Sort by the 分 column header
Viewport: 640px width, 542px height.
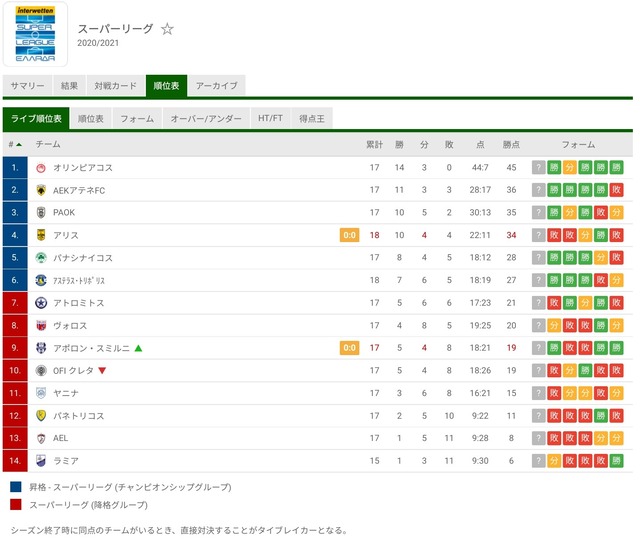424,144
